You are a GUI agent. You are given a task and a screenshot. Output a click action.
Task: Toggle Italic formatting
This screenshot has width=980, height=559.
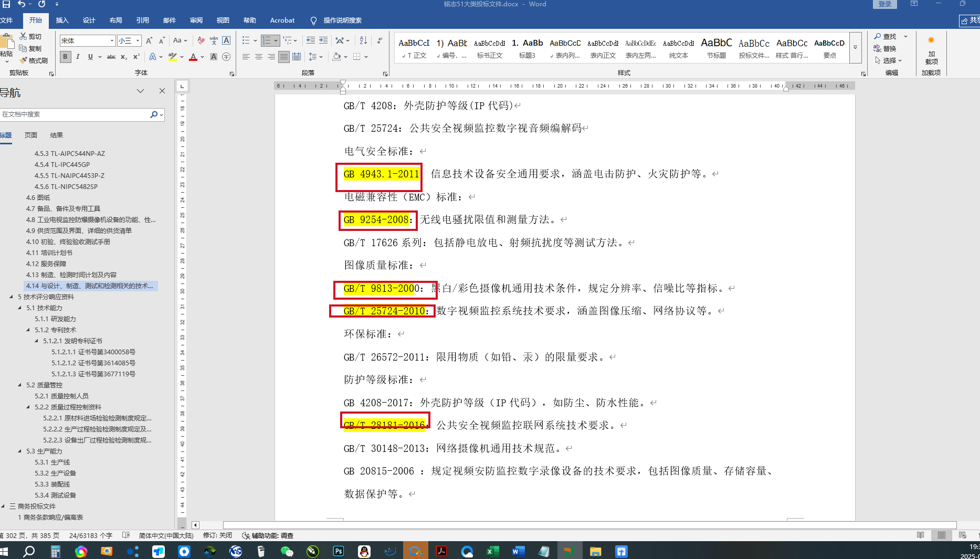point(78,57)
